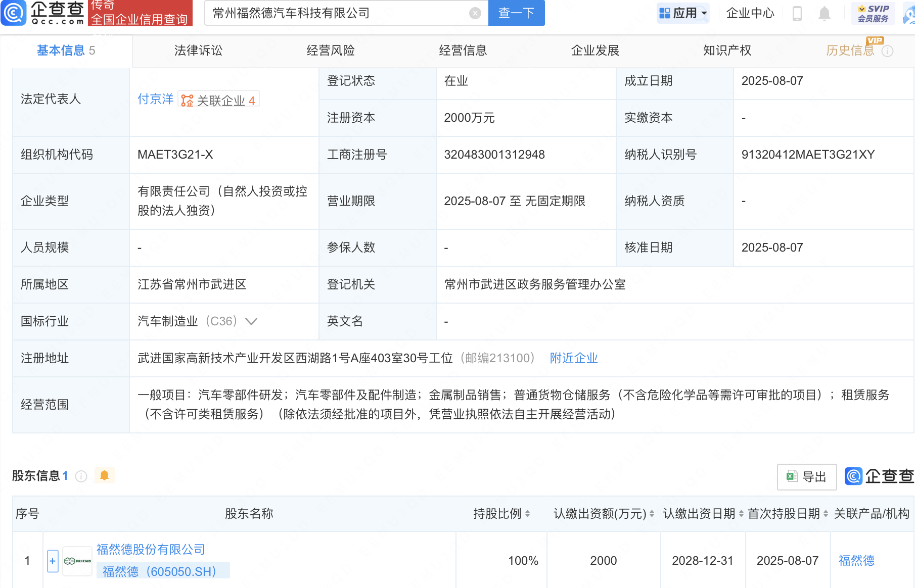Viewport: 915px width, 588px height.
Task: Open legal representative 付京洋 link
Action: click(155, 99)
